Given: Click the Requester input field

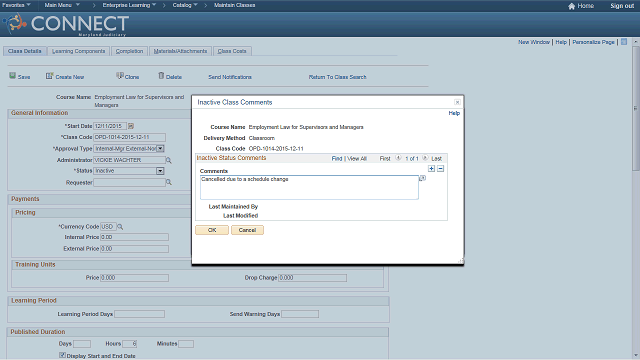Looking at the screenshot, I should [129, 182].
